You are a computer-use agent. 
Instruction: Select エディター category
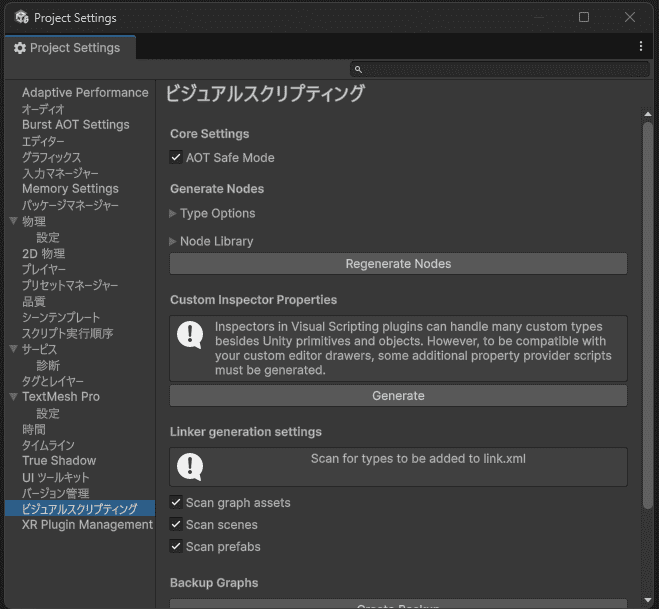tap(43, 141)
